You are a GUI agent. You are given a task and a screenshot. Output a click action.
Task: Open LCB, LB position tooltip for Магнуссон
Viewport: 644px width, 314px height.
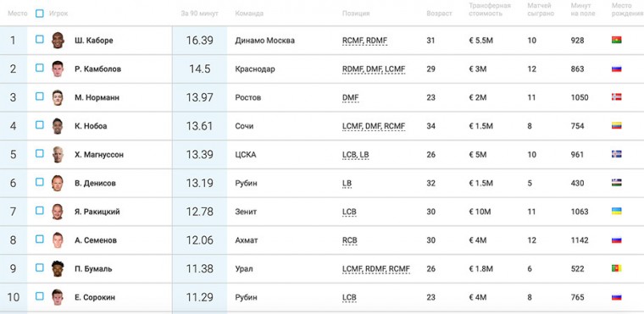click(356, 155)
